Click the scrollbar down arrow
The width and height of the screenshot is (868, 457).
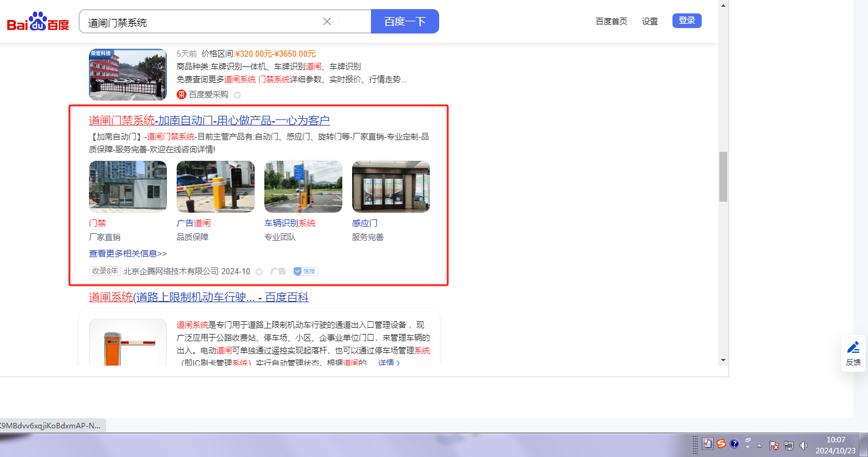pyautogui.click(x=724, y=360)
